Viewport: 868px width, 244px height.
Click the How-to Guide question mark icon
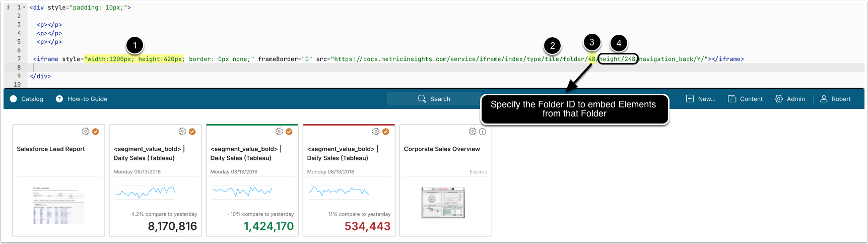[59, 99]
